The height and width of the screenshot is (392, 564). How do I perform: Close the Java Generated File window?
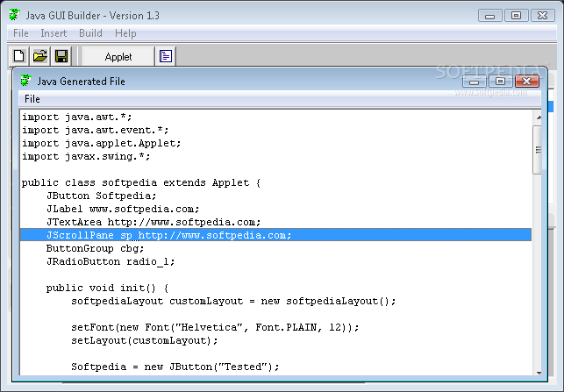click(527, 82)
